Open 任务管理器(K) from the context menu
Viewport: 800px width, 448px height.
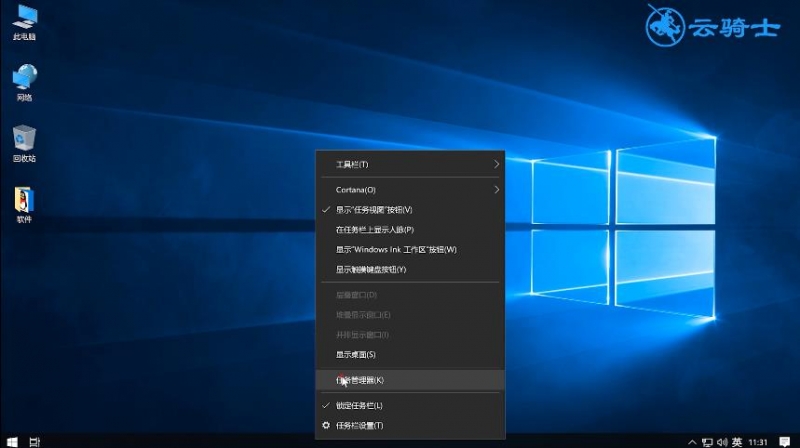(x=410, y=380)
